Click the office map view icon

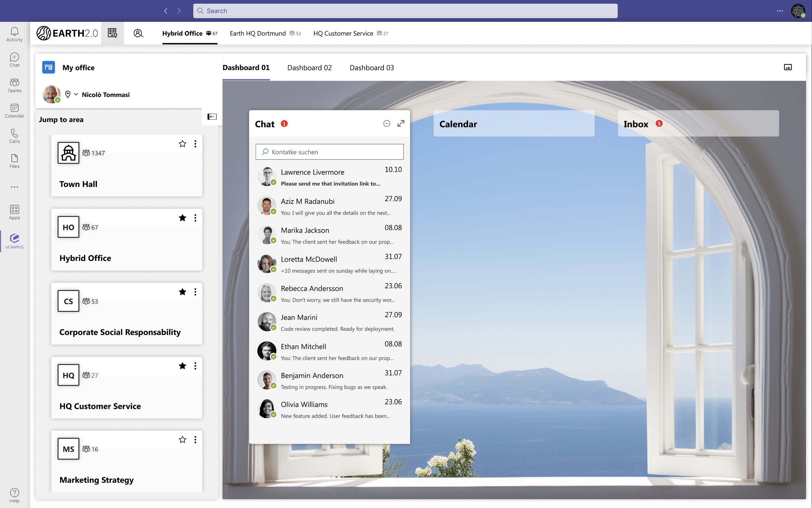tap(113, 33)
